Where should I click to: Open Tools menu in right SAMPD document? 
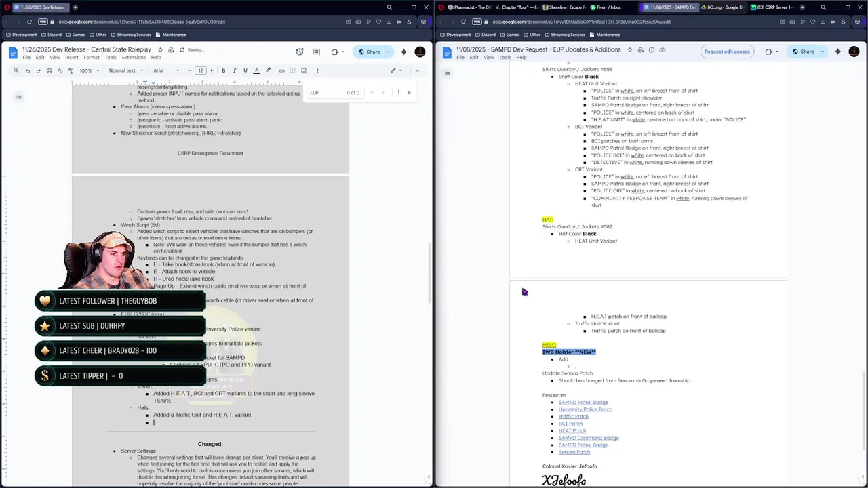tap(505, 58)
